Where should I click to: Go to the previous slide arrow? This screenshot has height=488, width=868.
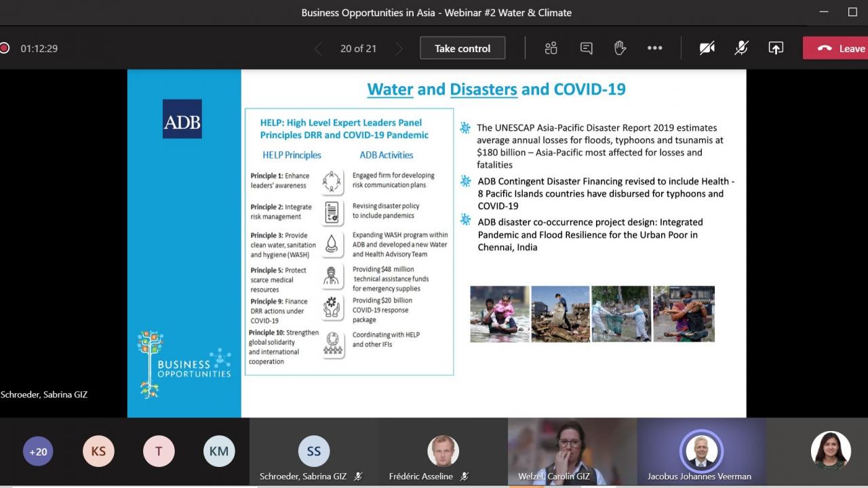318,49
